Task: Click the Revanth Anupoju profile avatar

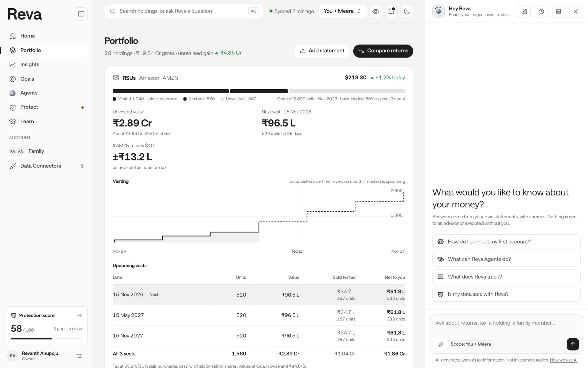Action: coord(13,356)
